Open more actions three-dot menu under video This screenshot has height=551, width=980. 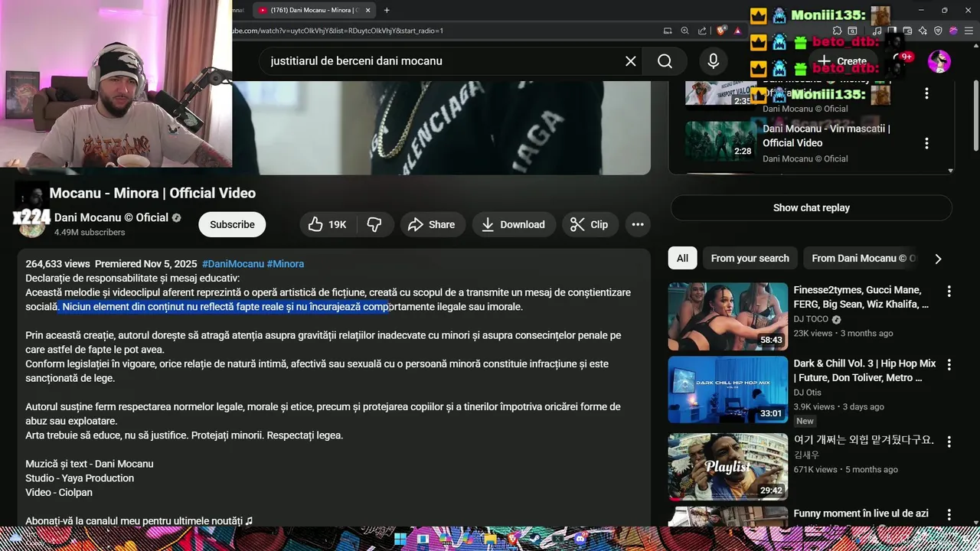tap(637, 224)
